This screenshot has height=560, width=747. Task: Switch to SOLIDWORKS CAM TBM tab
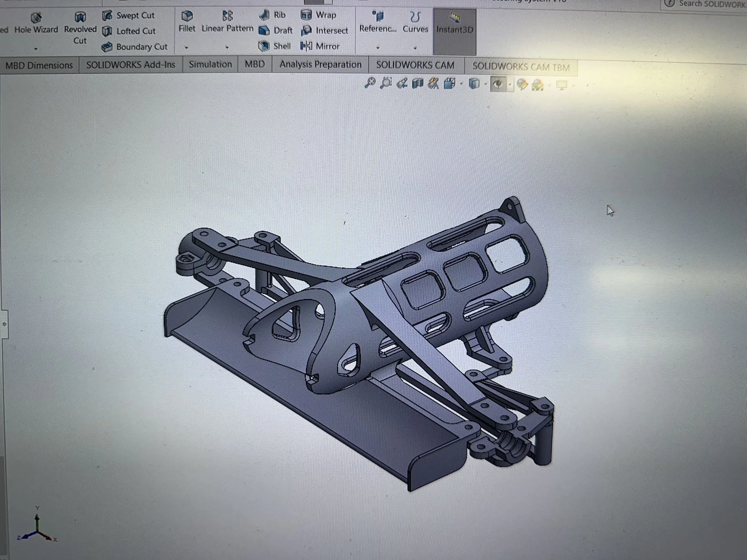coord(521,67)
